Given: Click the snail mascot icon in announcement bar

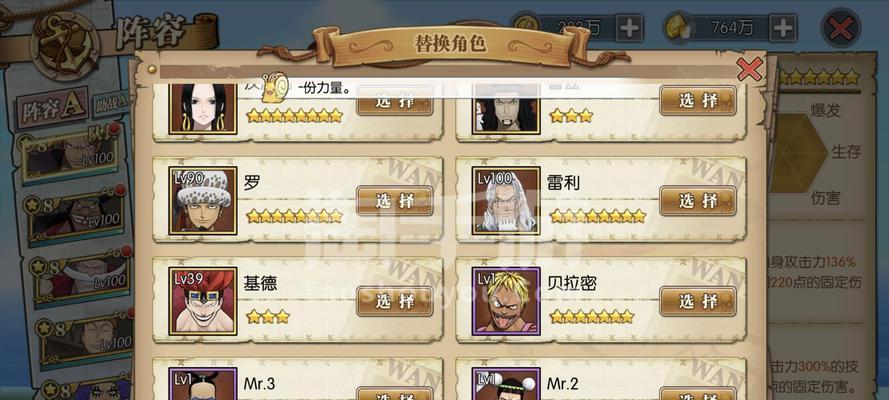Looking at the screenshot, I should [x=274, y=88].
